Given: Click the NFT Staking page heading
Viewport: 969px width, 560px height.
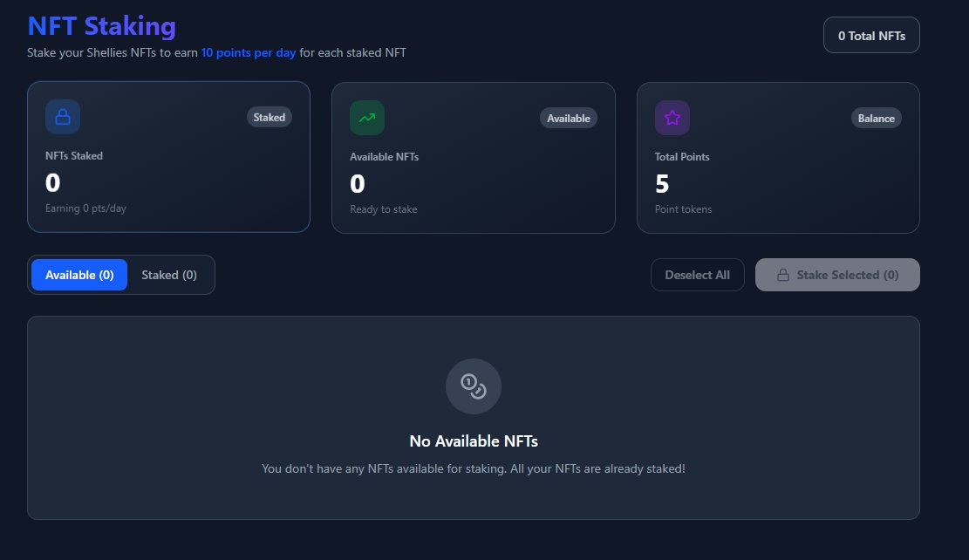Looking at the screenshot, I should 102,26.
